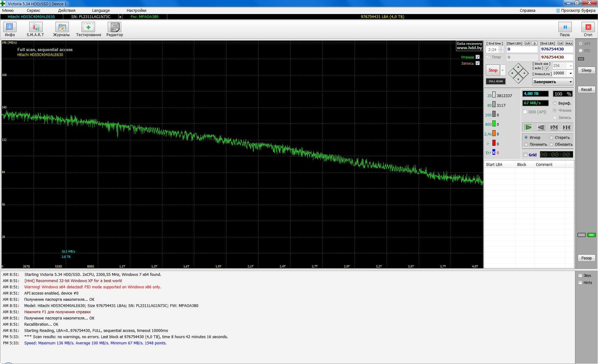Viewport: 598px width, 364px height.
Task: Click the End LBA 976754430 input field
Action: [556, 49]
